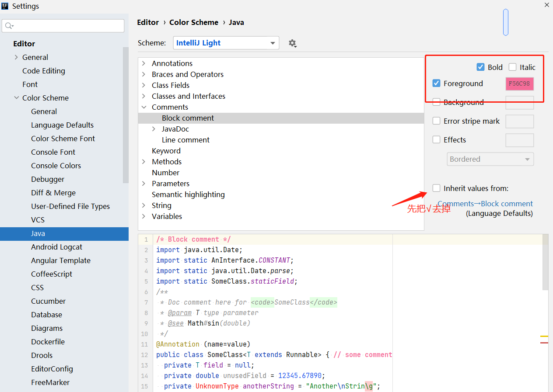Open Diff & Merge color page
Screen dimensions: 553x392
pyautogui.click(x=53, y=193)
